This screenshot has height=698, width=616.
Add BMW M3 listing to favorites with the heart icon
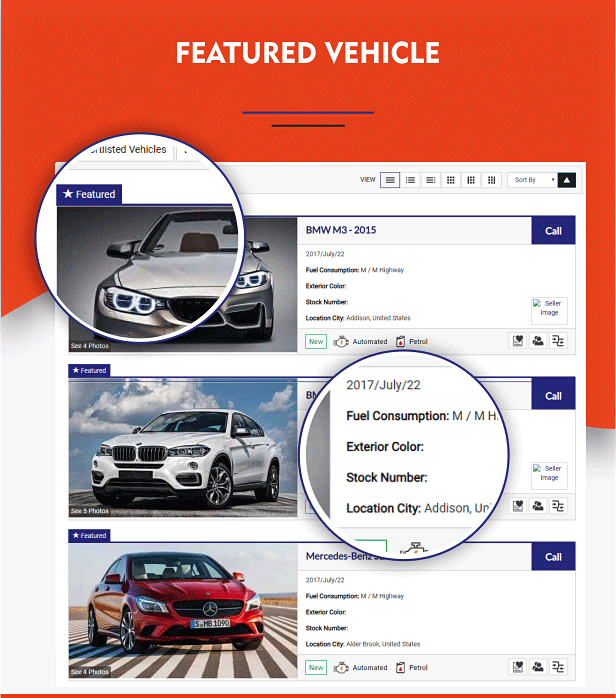pos(518,341)
